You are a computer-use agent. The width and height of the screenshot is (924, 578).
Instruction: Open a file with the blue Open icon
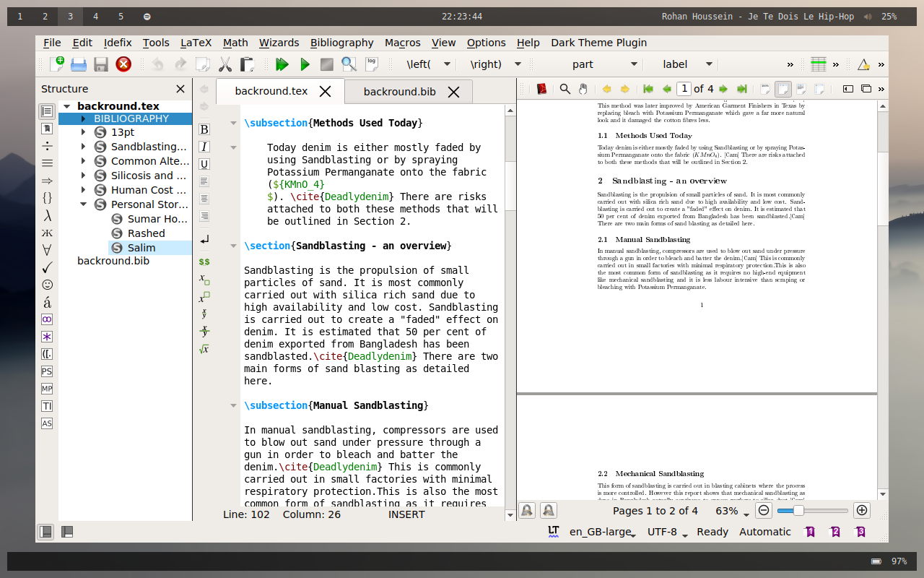[x=79, y=64]
